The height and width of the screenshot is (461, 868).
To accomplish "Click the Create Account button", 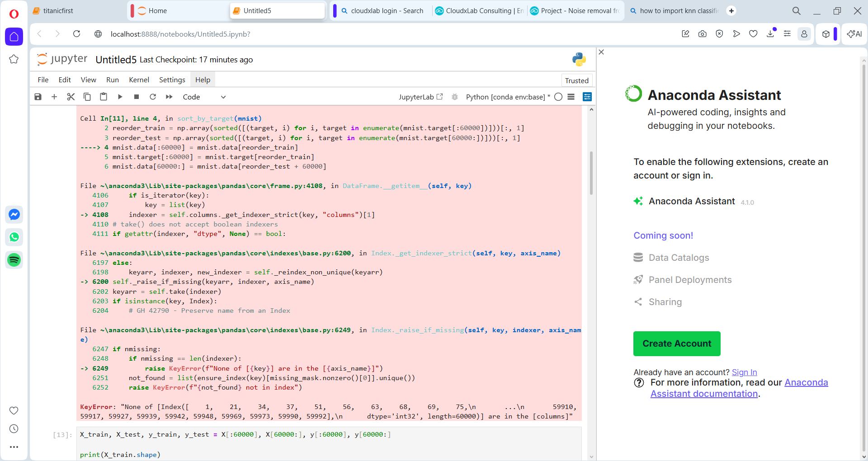I will 677,343.
